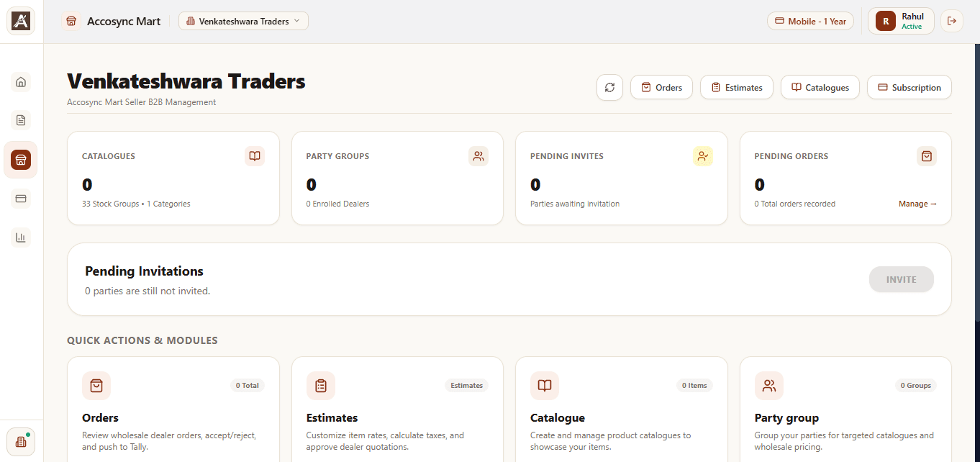Click the Manage link in Pending Orders
The width and height of the screenshot is (980, 462).
917,204
